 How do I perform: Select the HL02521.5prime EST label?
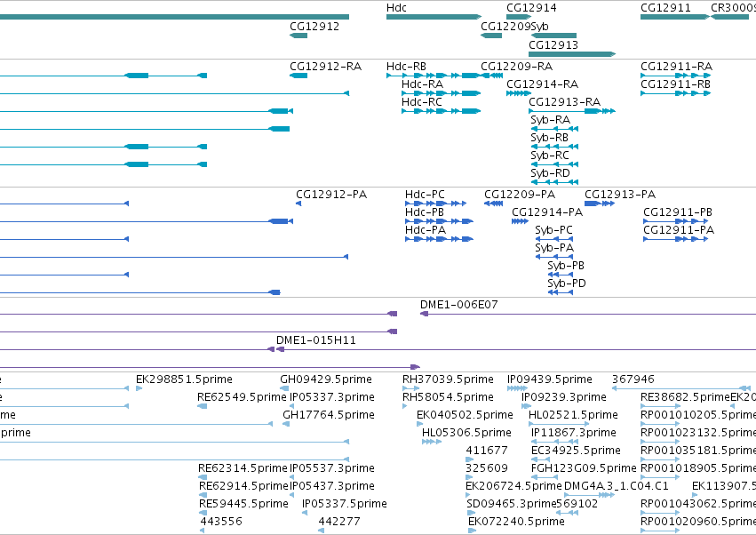pyautogui.click(x=573, y=415)
